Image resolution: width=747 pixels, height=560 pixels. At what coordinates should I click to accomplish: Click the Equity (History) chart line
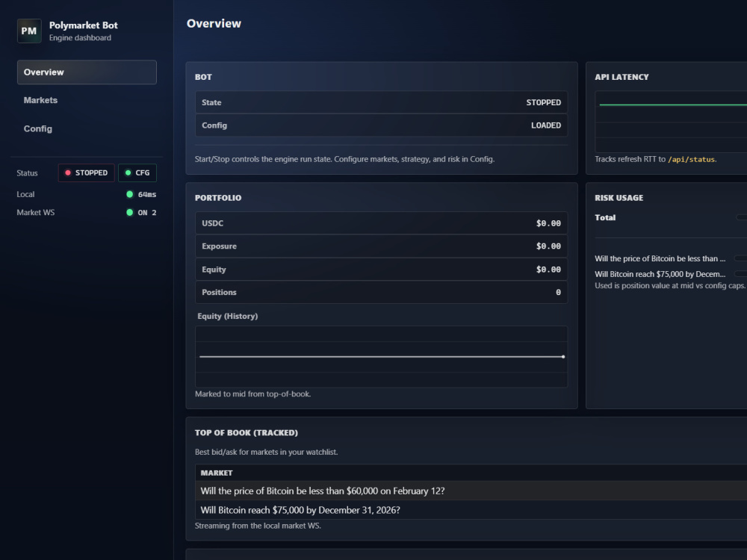click(381, 357)
